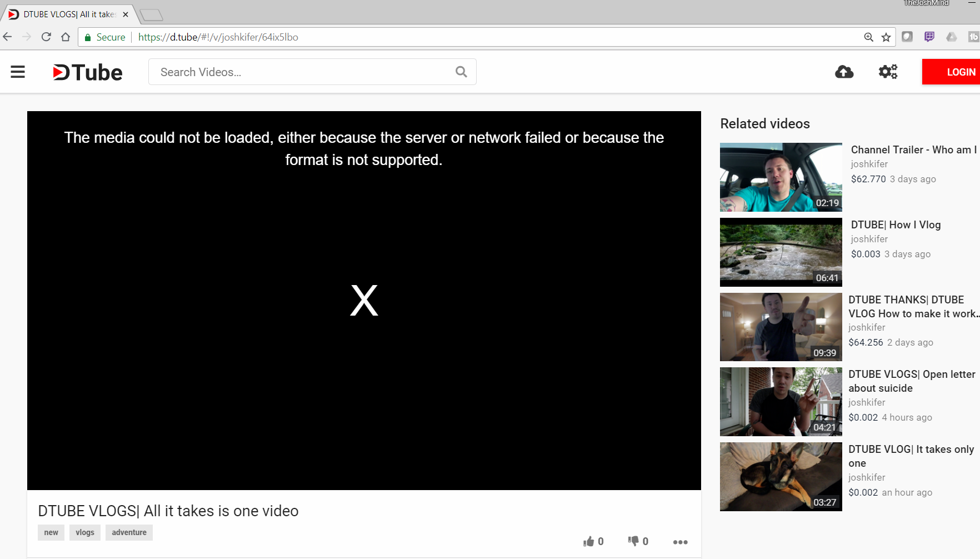Click the 'vlogs' tag
980x559 pixels.
point(85,532)
